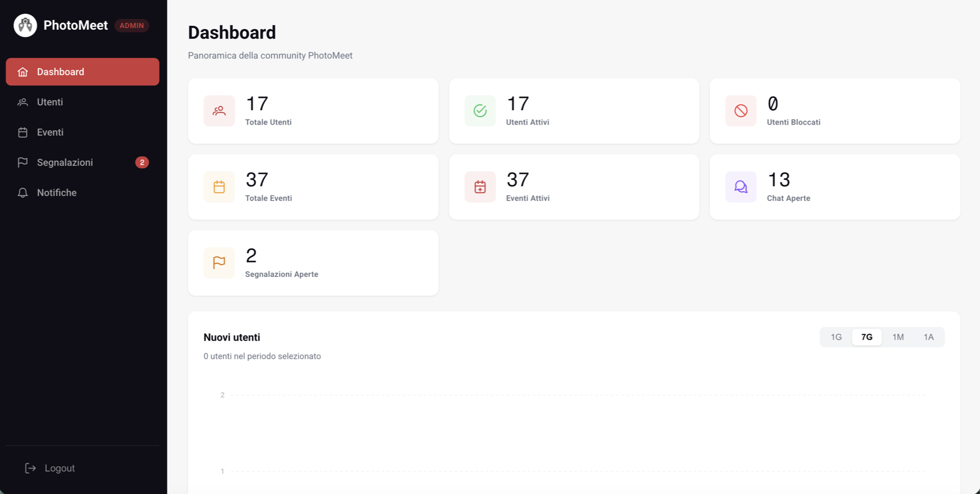Click the Segnalazioni Aperte flag icon
Image resolution: width=980 pixels, height=494 pixels.
(219, 262)
